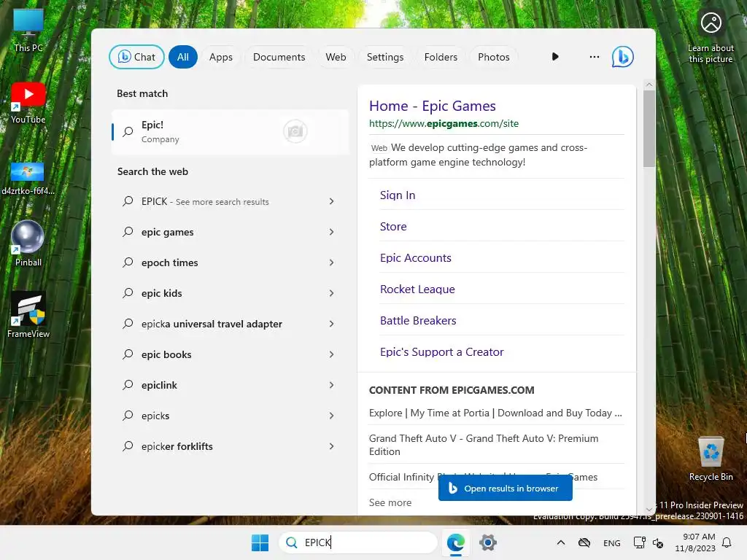Switch to the Web filter tab
This screenshot has height=560, width=747.
336,57
